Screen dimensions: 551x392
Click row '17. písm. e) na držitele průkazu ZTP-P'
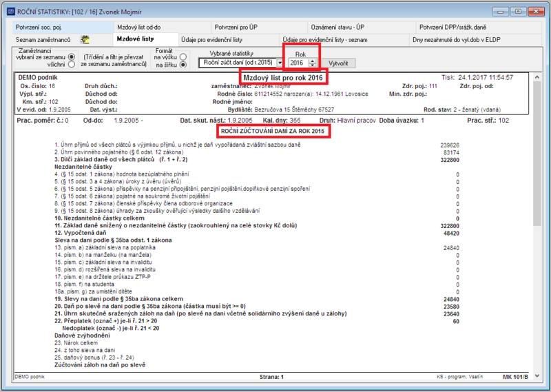pos(257,277)
